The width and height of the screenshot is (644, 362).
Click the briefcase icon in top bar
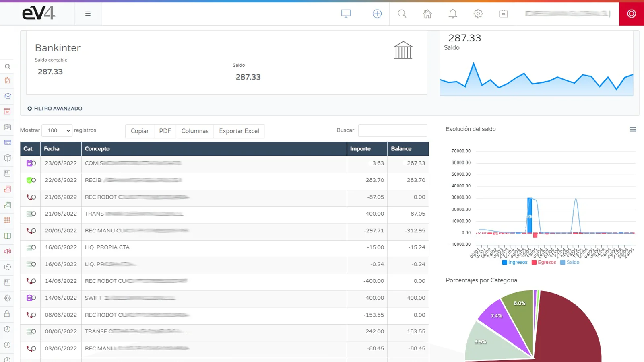(504, 14)
